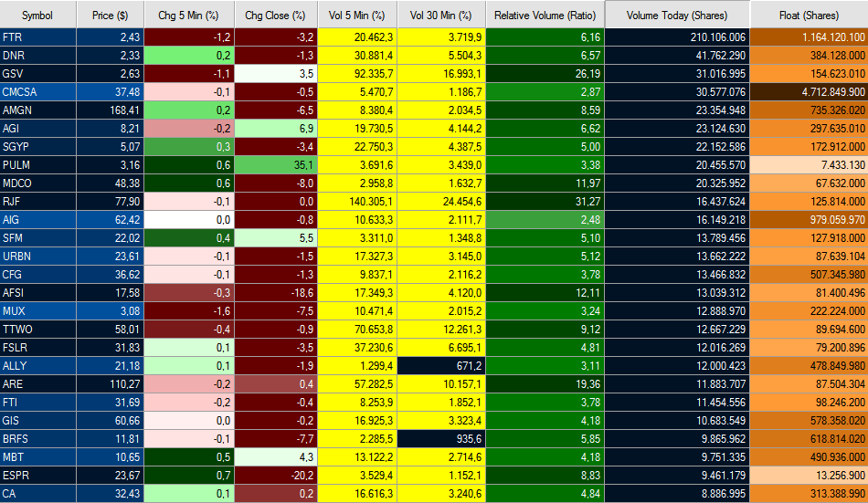868x503 pixels.
Task: Select the AIG symbol cell
Action: [38, 220]
